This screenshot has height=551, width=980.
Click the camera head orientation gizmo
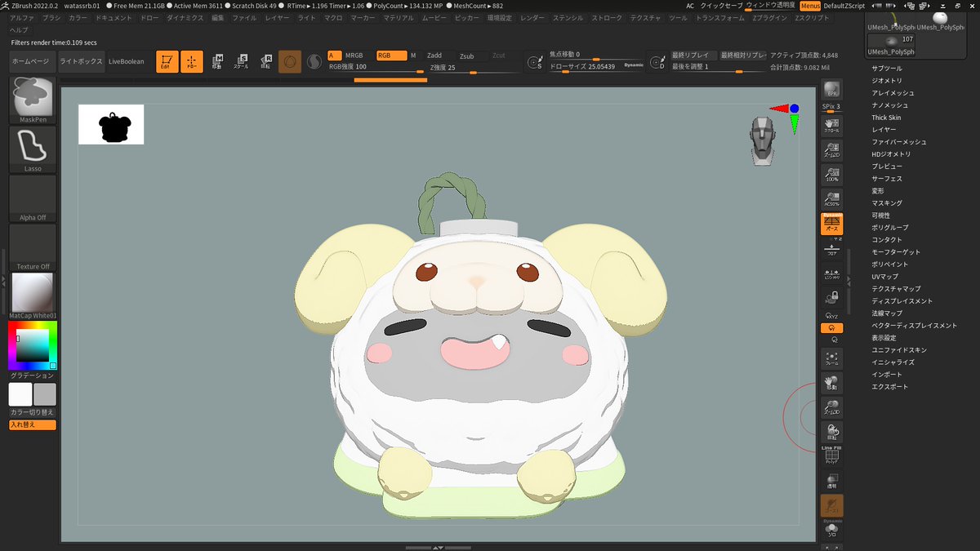[762, 141]
